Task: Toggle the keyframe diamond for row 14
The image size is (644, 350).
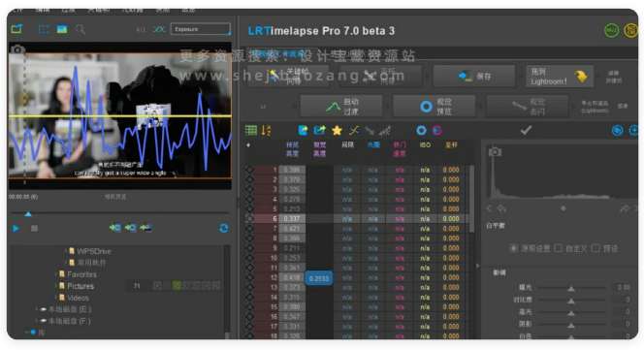Action: tap(249, 297)
